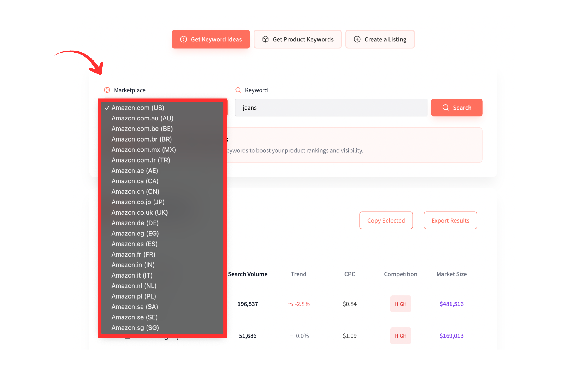Select Amazon.co.jp (JP) marketplace option
The height and width of the screenshot is (368, 588).
138,202
